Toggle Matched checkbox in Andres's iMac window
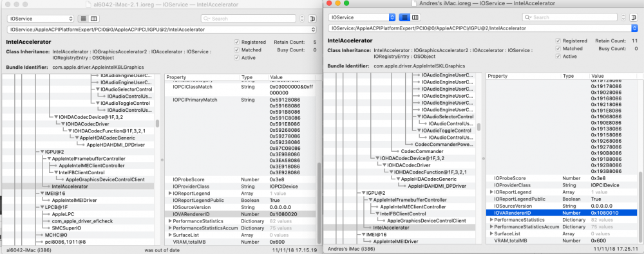Screen dimensions: 644x254 click(x=558, y=48)
